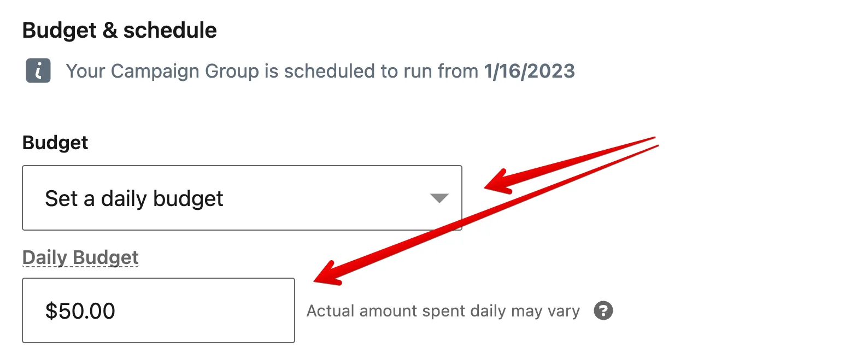Click the 'Budget & schedule' section heading

[119, 31]
